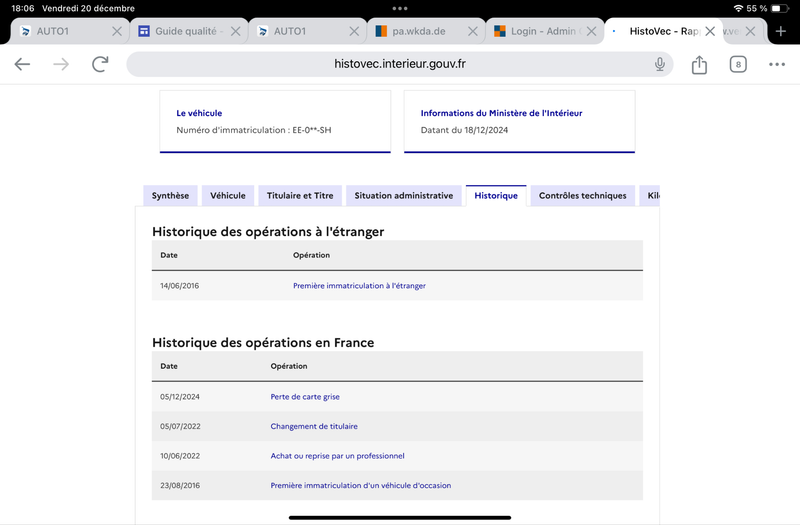The width and height of the screenshot is (800, 525).
Task: Tap the 18:06 clock in status bar
Action: click(x=22, y=8)
